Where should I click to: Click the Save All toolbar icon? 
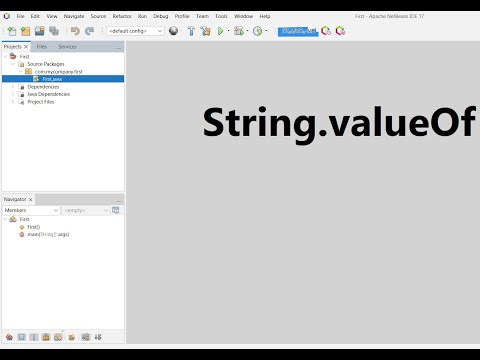coord(54,31)
